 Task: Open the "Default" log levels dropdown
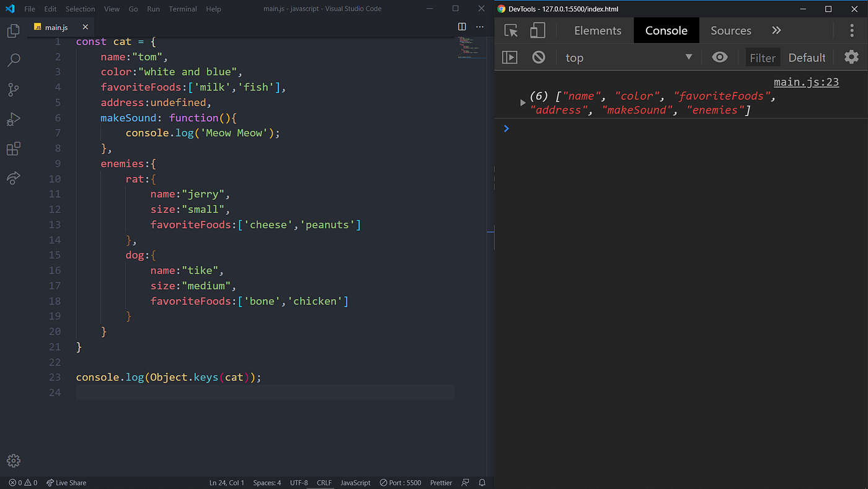807,57
